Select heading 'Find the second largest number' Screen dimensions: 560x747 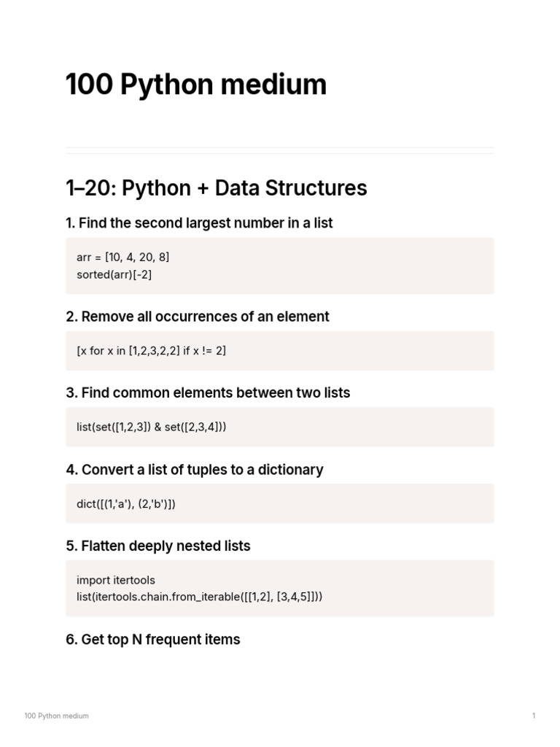[x=198, y=223]
